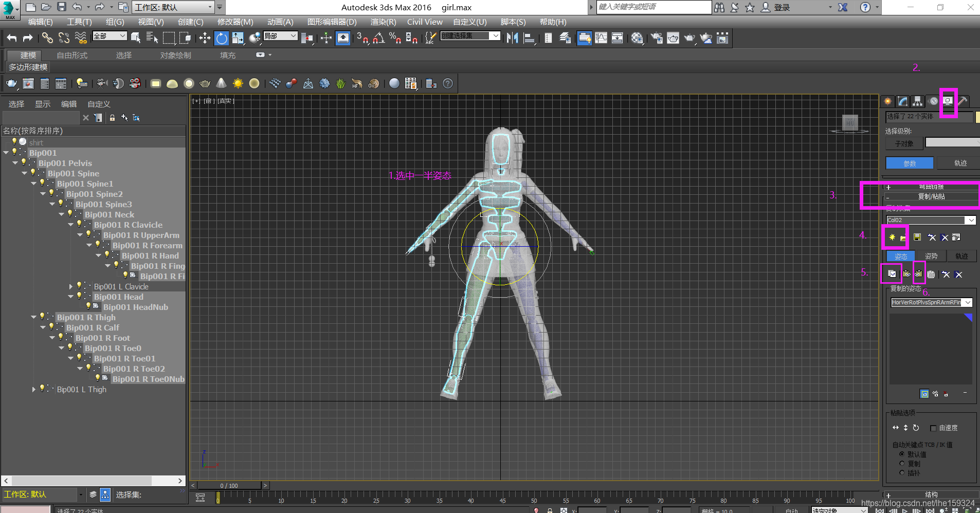Screen dimensions: 980x513
Task: Open the Utilities hammer panel icon
Action: point(963,101)
